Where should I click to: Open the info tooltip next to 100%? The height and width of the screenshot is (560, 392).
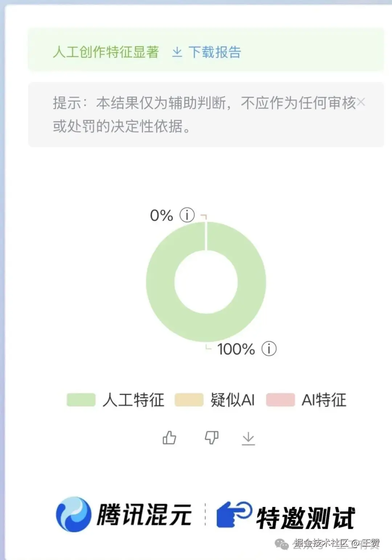pos(269,349)
